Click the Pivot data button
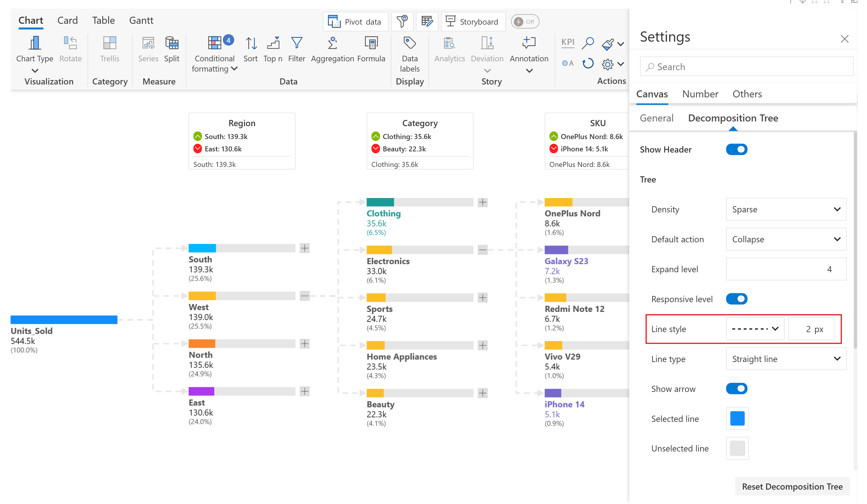 [355, 22]
